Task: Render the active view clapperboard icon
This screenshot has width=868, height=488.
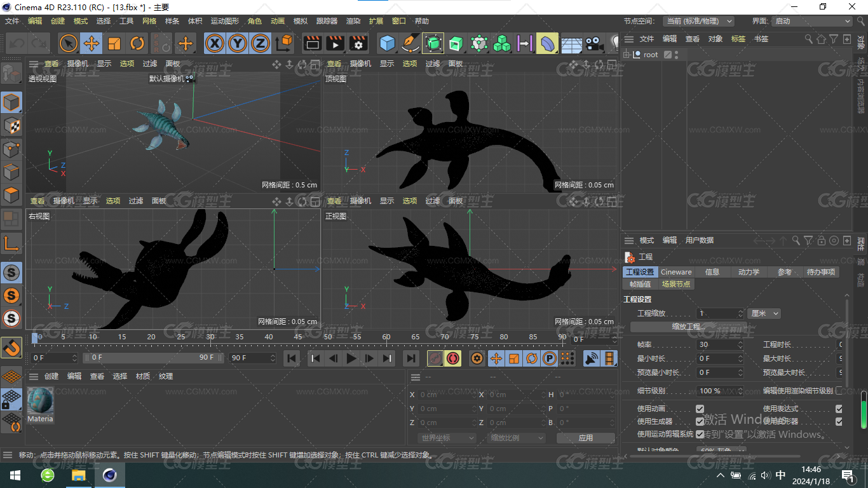Action: pyautogui.click(x=312, y=43)
